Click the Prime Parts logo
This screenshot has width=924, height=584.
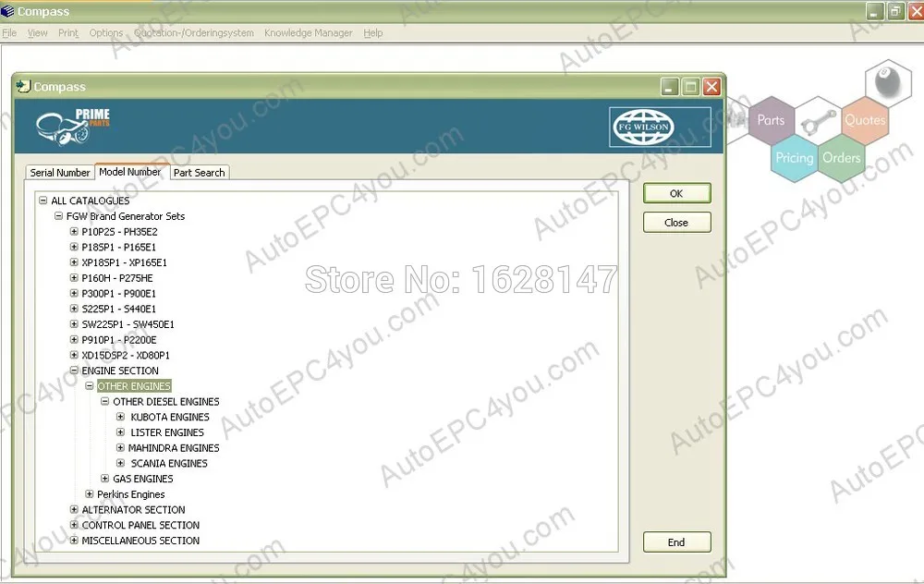73,127
